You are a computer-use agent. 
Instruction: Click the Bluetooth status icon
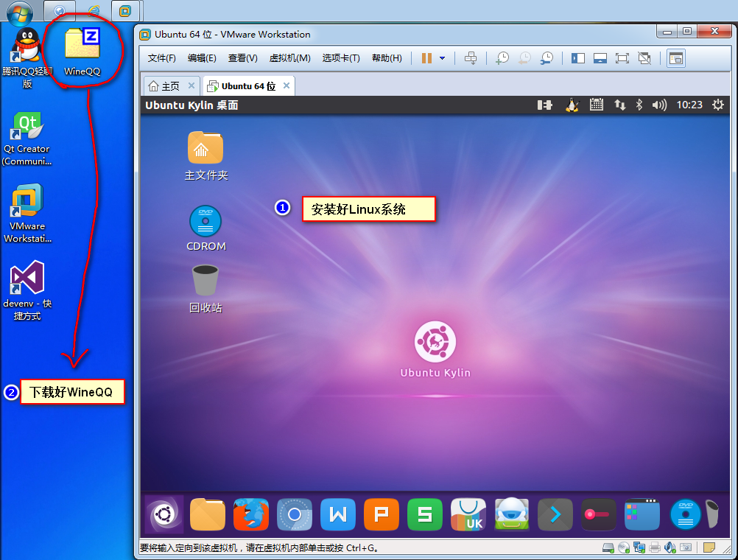point(639,105)
